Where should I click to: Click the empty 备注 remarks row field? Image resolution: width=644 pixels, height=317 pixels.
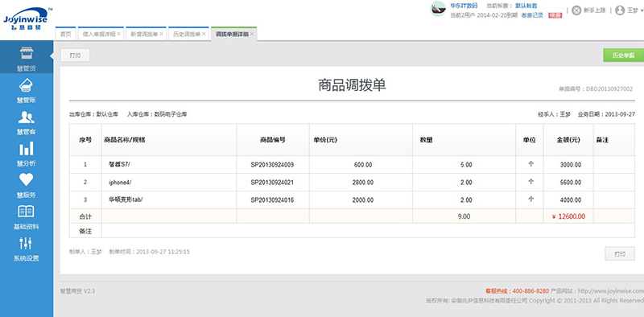(x=368, y=231)
